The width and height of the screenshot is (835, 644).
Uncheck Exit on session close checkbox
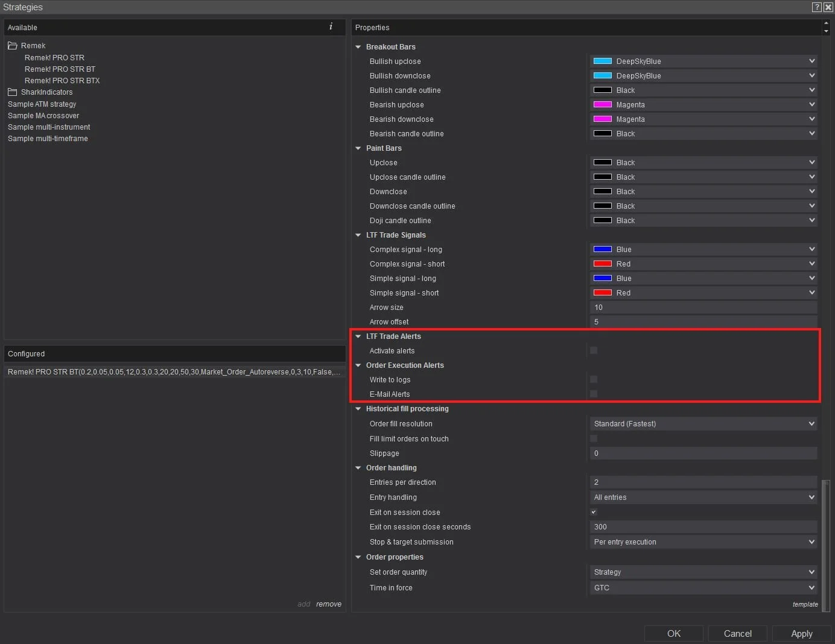[x=594, y=512]
